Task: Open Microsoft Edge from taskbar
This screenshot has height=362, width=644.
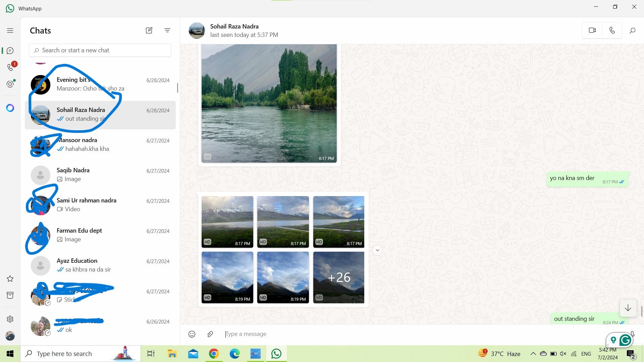Action: tap(235, 354)
